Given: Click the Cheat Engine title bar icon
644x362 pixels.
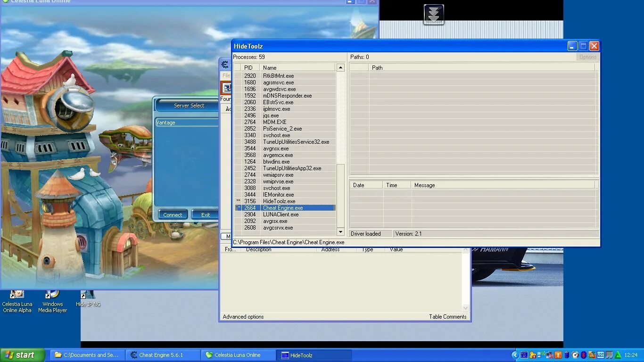Looking at the screenshot, I should (x=225, y=65).
